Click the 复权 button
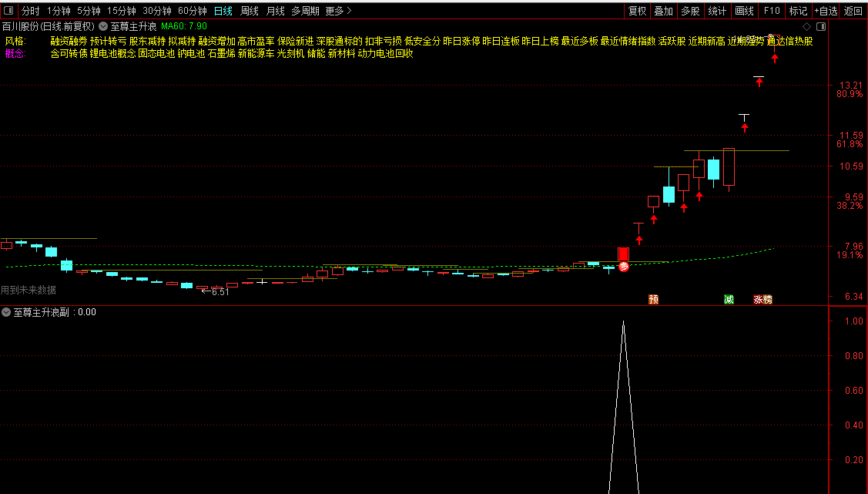Screen dimensions: 868x494 [637, 11]
